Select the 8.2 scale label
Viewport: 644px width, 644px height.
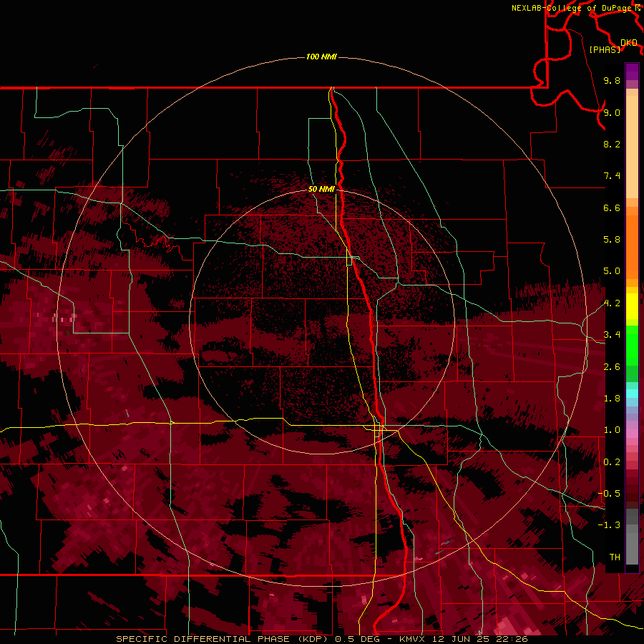point(612,144)
